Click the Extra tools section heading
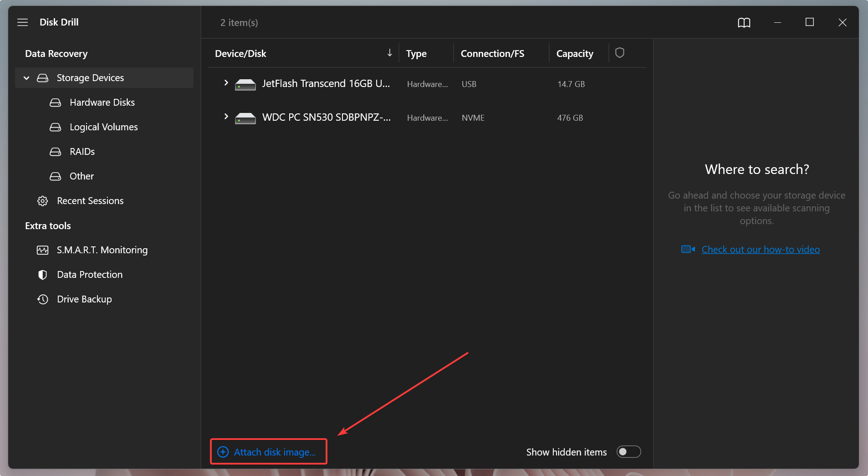Viewport: 868px width, 476px height. pos(48,226)
